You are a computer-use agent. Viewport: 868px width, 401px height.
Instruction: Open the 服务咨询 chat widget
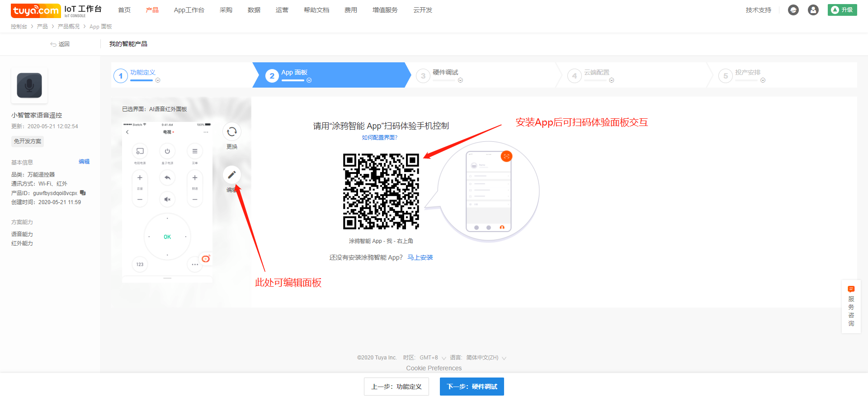tap(851, 306)
